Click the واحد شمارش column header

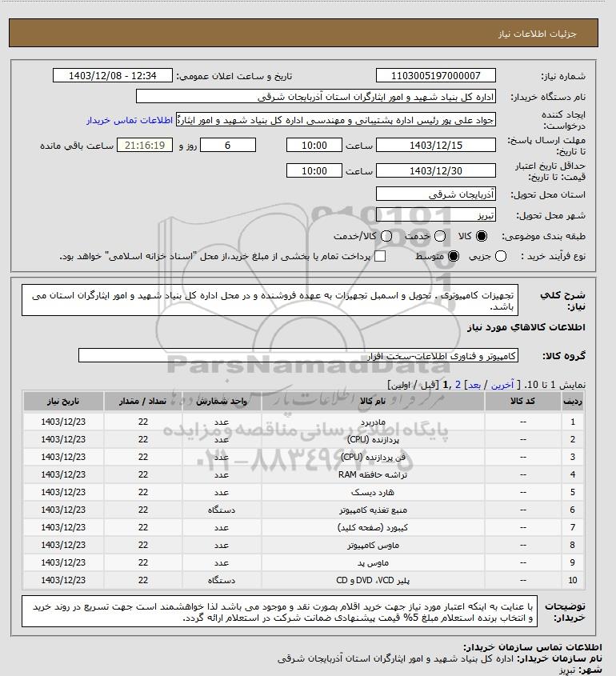(x=222, y=401)
